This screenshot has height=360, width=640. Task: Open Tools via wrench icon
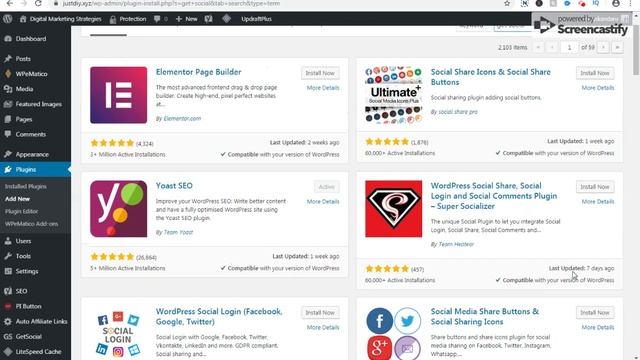[x=8, y=256]
